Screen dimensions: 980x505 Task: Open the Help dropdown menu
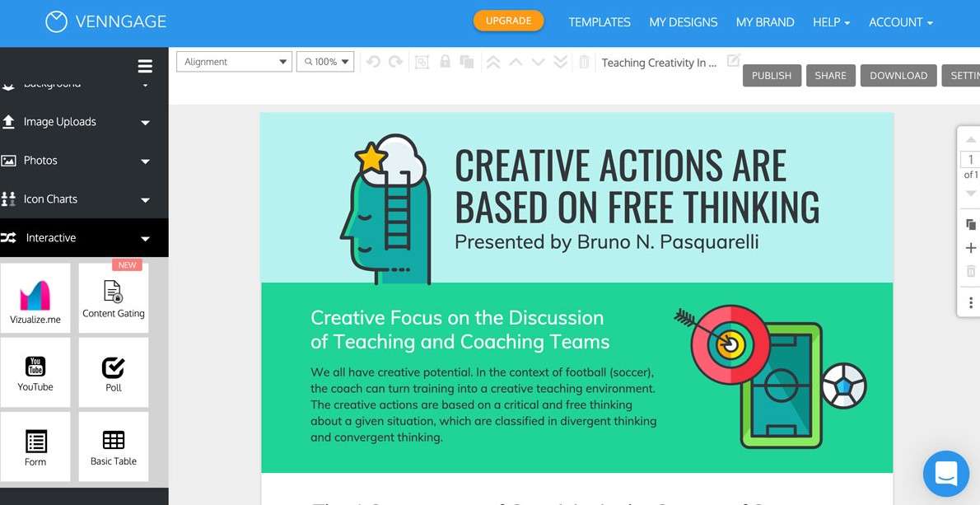pos(831,22)
